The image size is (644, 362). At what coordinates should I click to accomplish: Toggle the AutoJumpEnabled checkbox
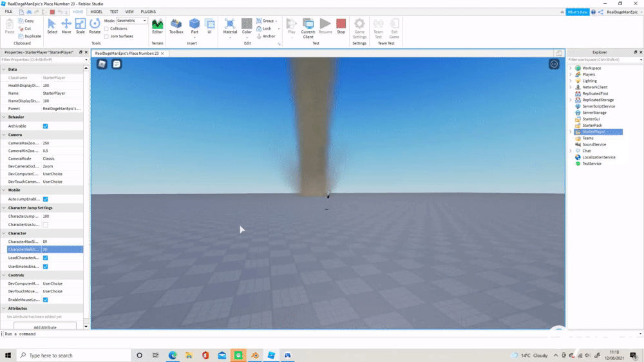46,199
